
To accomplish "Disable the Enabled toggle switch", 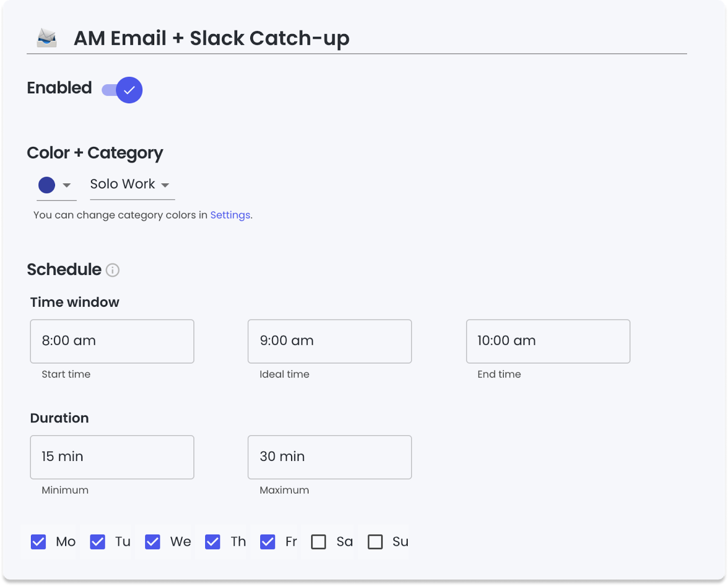I will pyautogui.click(x=123, y=90).
